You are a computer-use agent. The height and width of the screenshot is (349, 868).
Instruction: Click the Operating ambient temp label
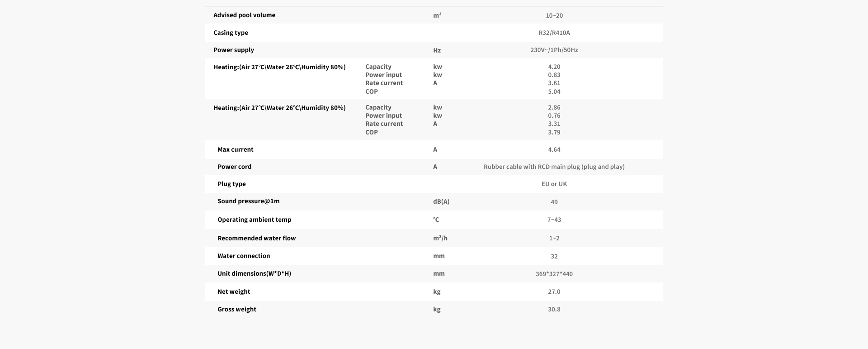[255, 220]
